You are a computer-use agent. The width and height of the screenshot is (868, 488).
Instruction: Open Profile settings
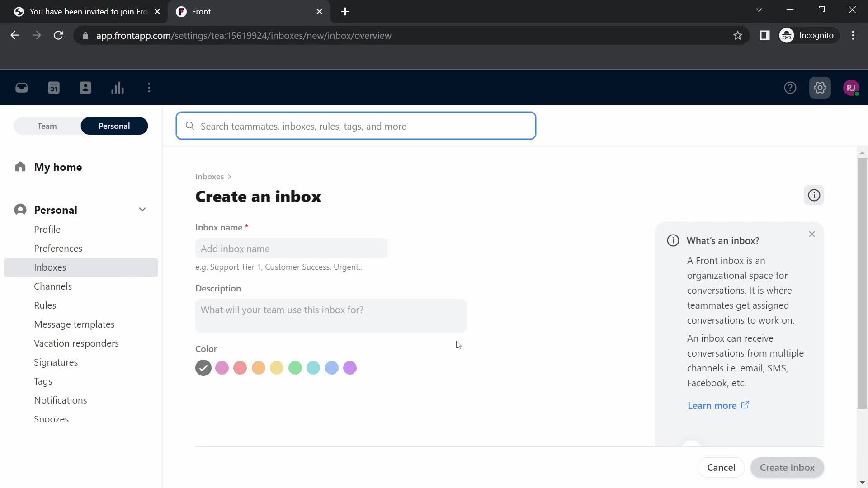47,230
